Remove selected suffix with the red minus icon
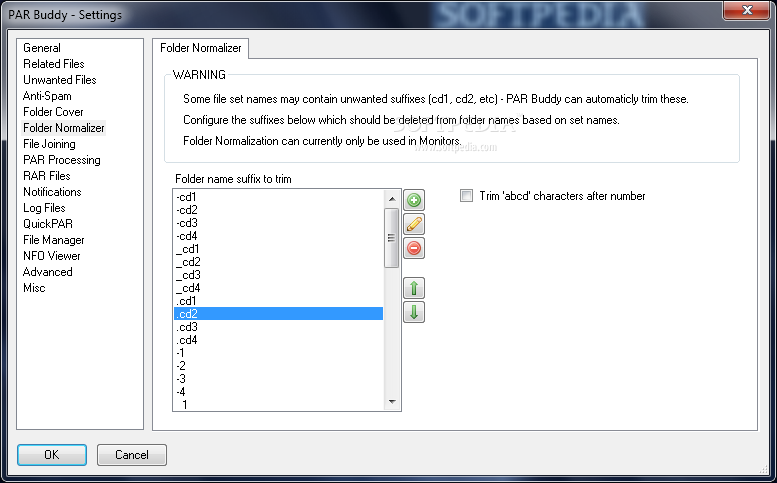Screen dimensions: 777x483 [414, 248]
